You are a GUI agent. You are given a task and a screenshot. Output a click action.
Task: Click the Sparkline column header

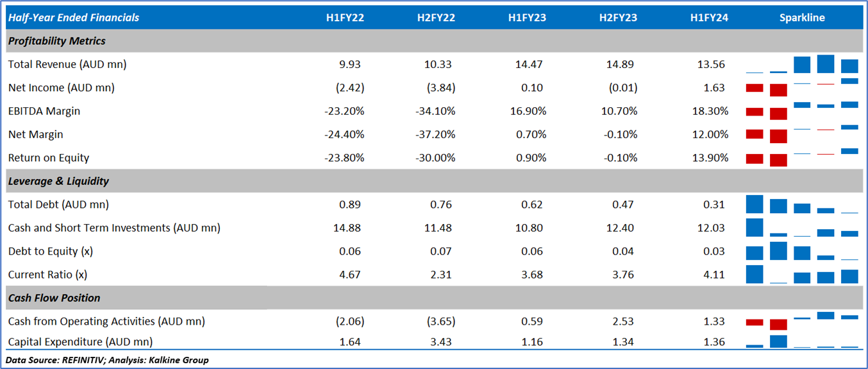[802, 18]
